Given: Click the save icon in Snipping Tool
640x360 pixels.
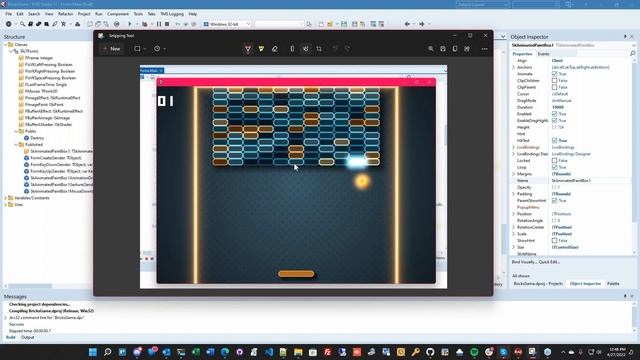Looking at the screenshot, I should pos(443,49).
